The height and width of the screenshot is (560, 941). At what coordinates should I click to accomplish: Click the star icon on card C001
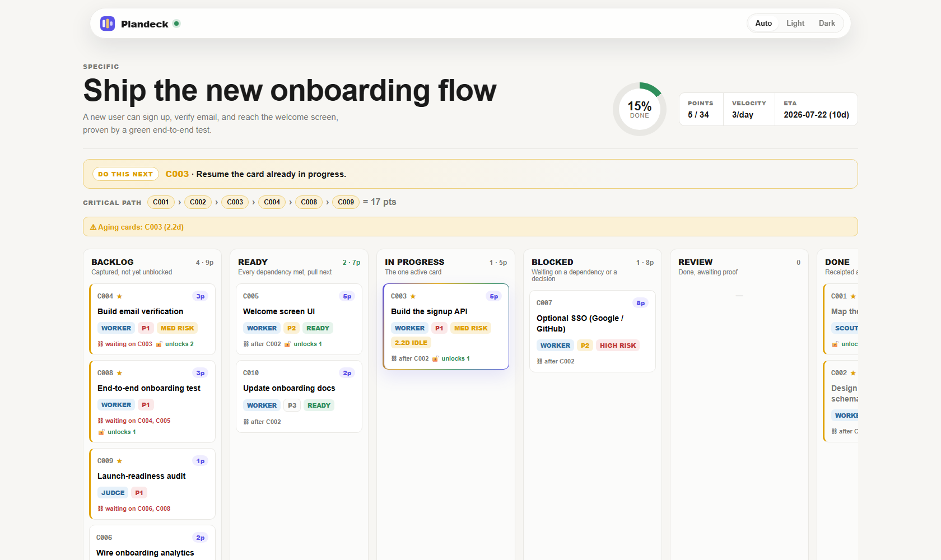853,296
